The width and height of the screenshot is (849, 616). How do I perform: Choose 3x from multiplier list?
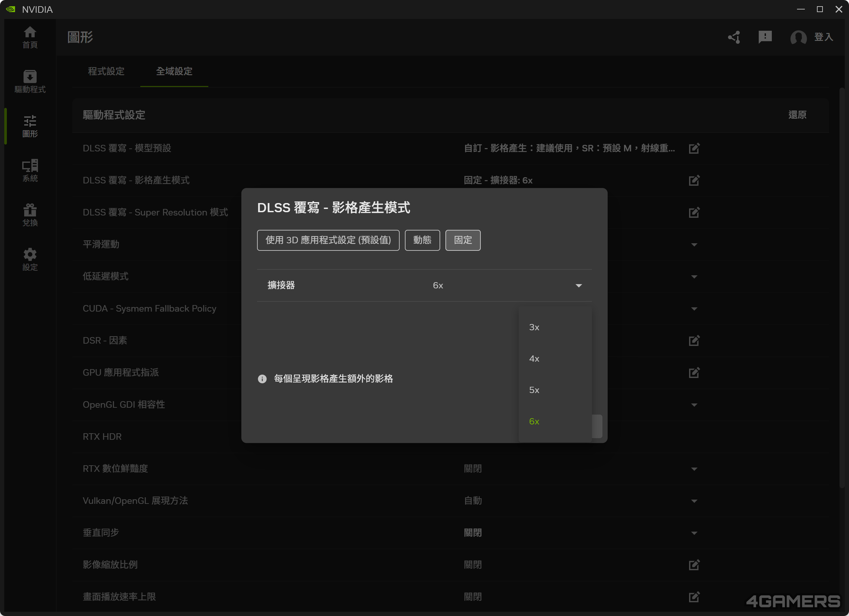(555, 328)
